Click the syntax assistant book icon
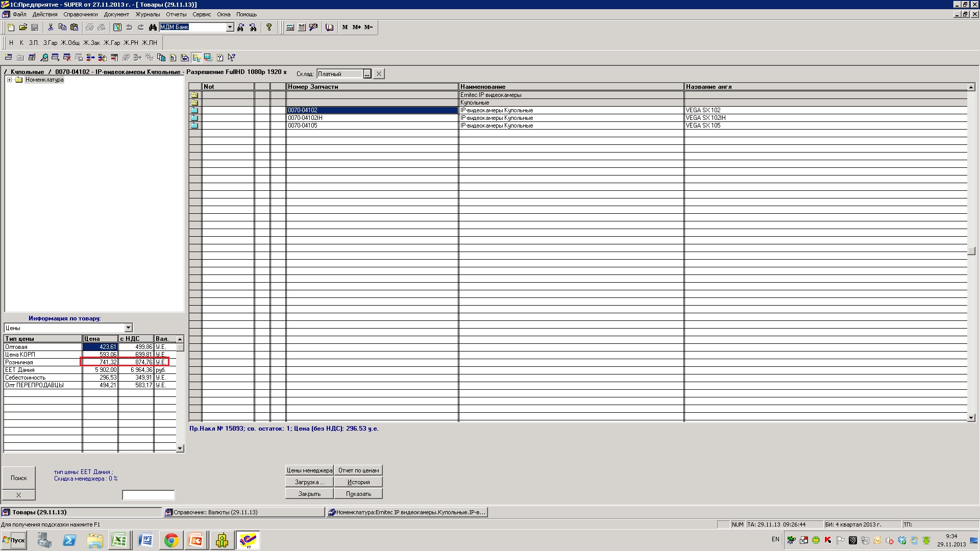The width and height of the screenshot is (980, 551). click(329, 28)
